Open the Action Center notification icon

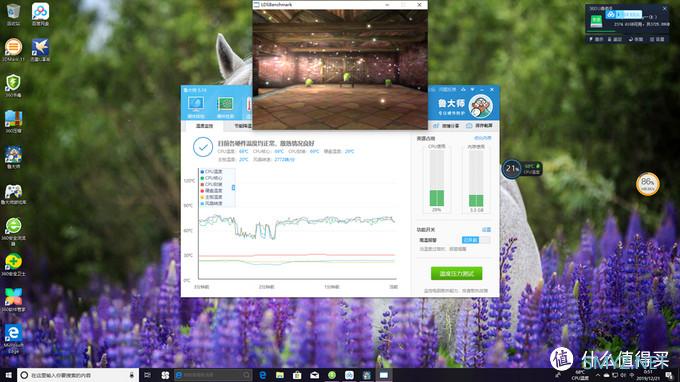coord(670,375)
